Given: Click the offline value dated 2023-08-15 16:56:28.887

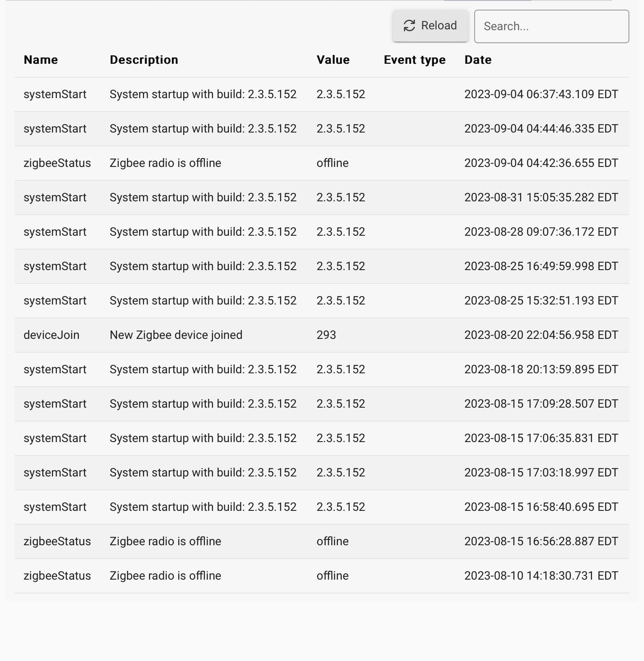Looking at the screenshot, I should pos(332,541).
